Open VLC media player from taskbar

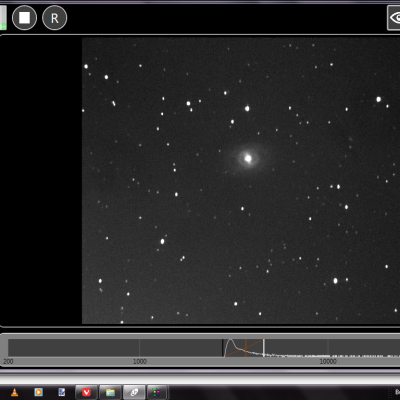(14, 392)
